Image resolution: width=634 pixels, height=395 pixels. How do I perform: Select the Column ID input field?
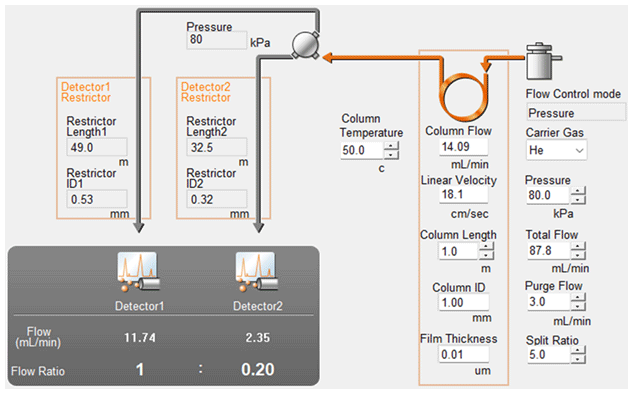pos(463,302)
